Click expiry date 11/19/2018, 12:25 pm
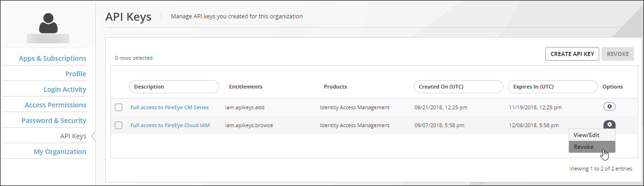The image size is (644, 186). [535, 107]
